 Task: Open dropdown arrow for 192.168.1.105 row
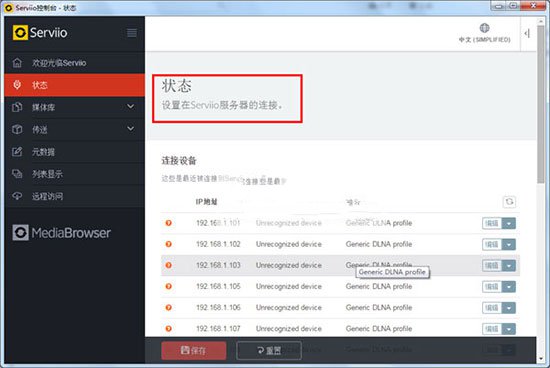tap(509, 287)
